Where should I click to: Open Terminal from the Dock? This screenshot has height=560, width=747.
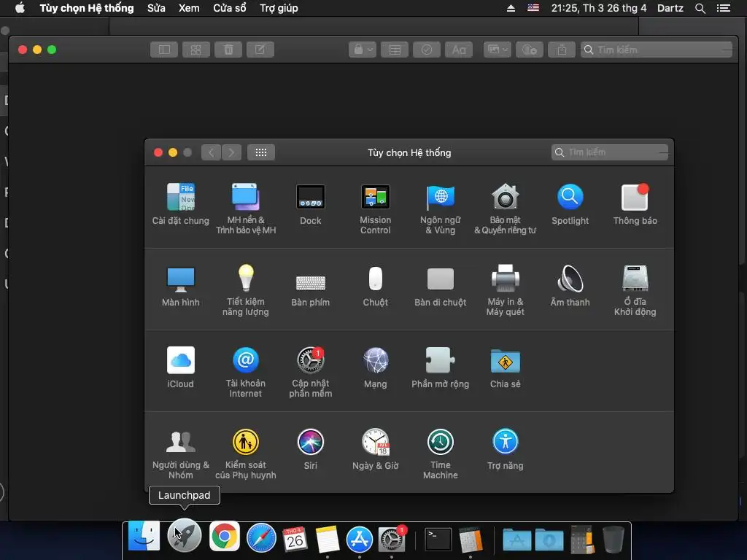pos(438,539)
